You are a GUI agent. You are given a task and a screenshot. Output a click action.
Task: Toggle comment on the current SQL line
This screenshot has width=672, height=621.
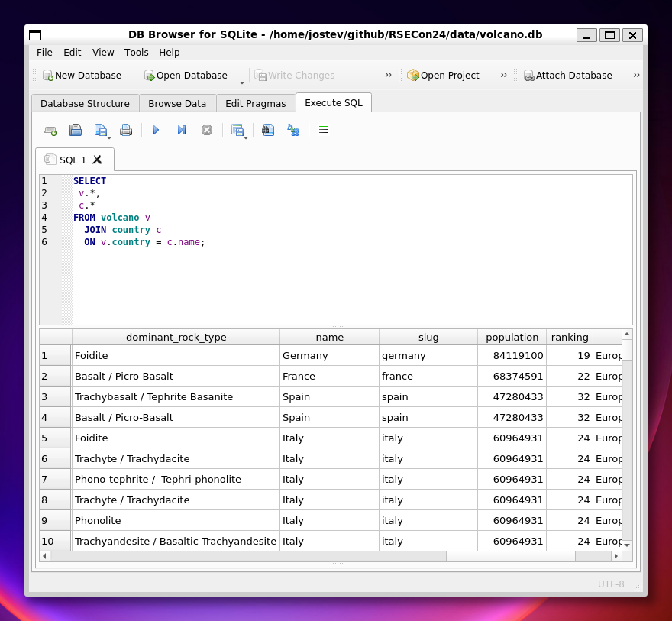324,131
